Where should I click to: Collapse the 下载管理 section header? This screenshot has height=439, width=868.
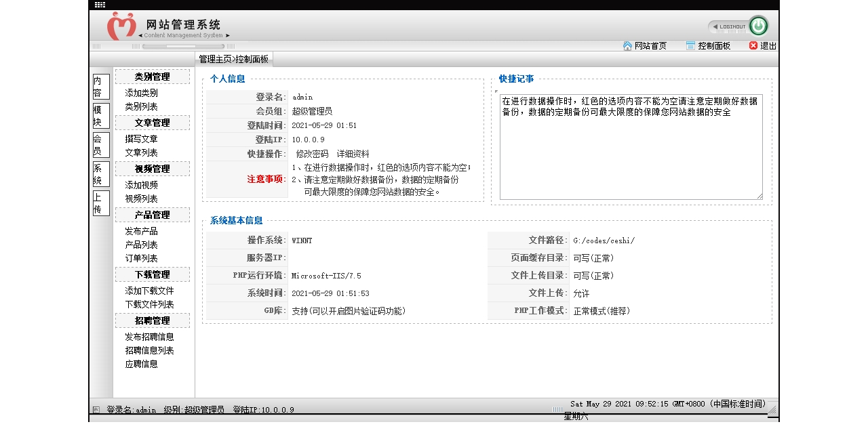[x=153, y=274]
